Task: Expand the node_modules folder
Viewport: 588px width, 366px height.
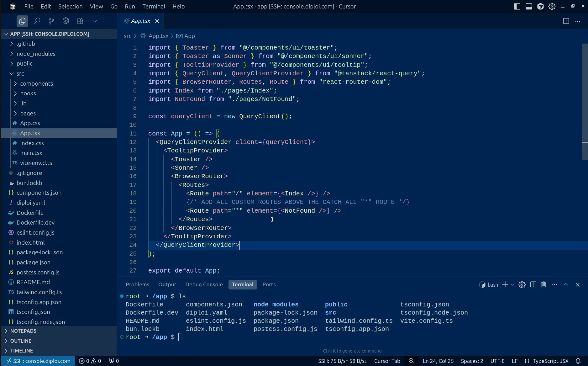Action: pos(36,54)
